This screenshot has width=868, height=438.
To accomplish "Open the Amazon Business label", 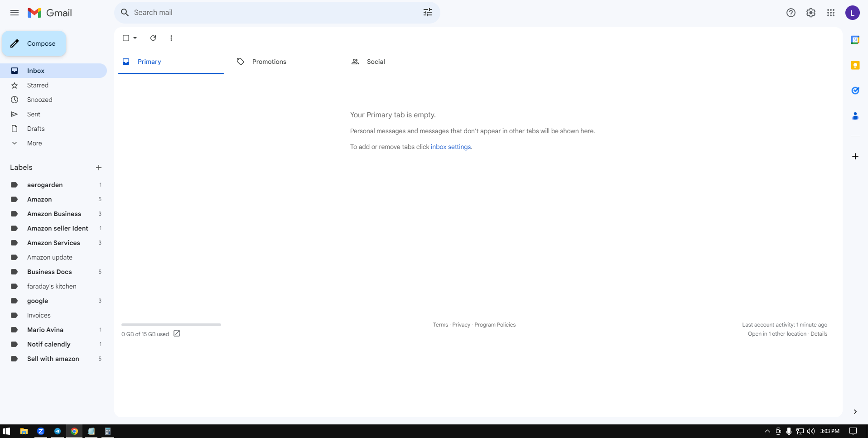I will click(x=53, y=214).
